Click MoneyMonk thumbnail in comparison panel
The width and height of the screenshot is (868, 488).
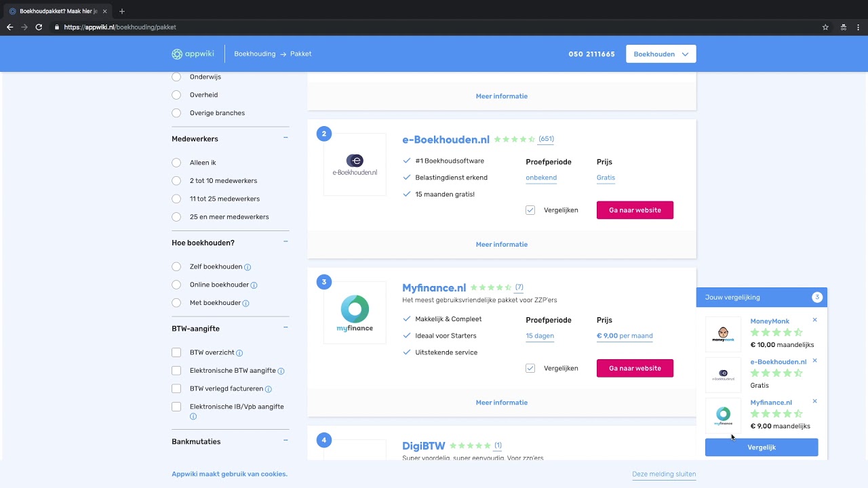[x=723, y=334]
